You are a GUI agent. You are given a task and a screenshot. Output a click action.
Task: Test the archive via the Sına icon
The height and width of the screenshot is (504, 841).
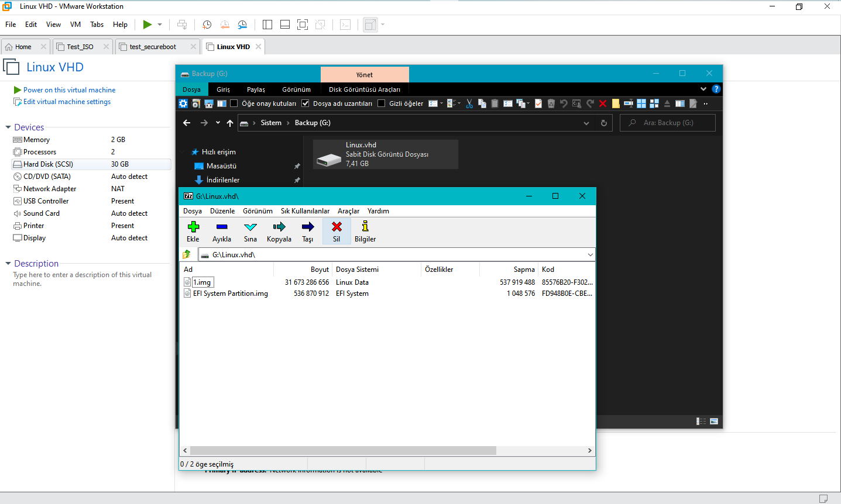(250, 231)
